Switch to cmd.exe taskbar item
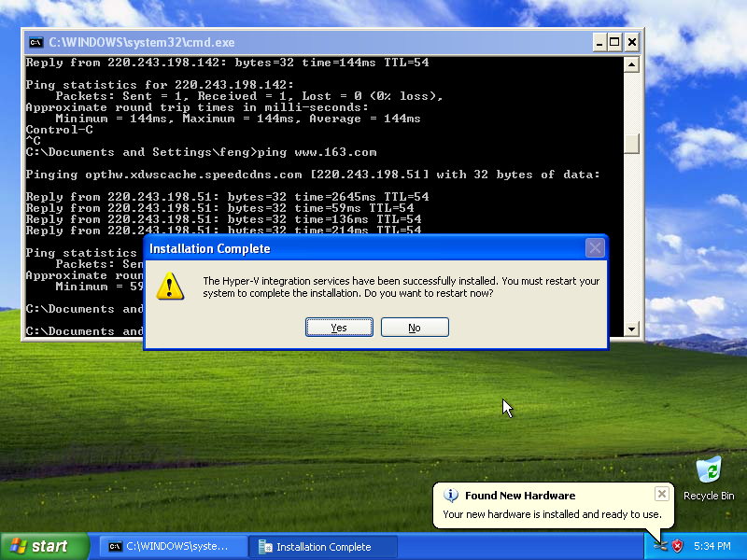Image resolution: width=747 pixels, height=560 pixels. [173, 547]
